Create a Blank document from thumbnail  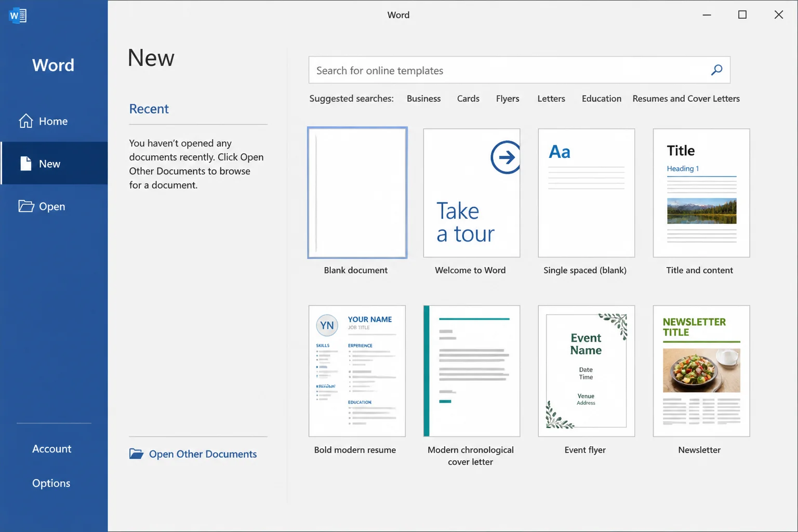click(357, 193)
